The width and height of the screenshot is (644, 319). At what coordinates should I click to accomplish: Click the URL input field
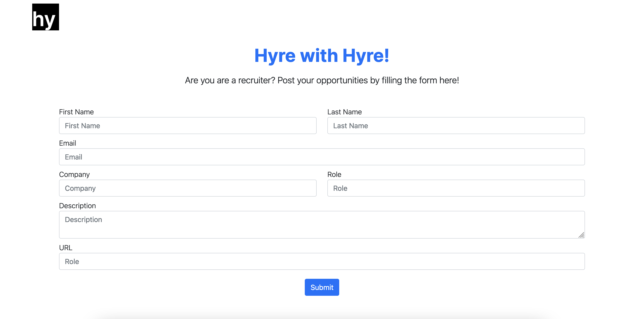coord(322,261)
